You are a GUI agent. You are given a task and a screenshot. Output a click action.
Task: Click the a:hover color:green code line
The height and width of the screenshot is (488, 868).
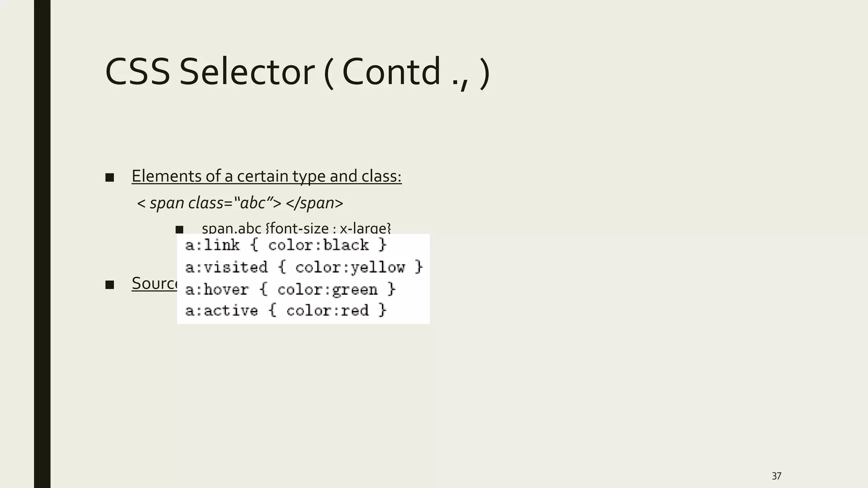click(290, 290)
